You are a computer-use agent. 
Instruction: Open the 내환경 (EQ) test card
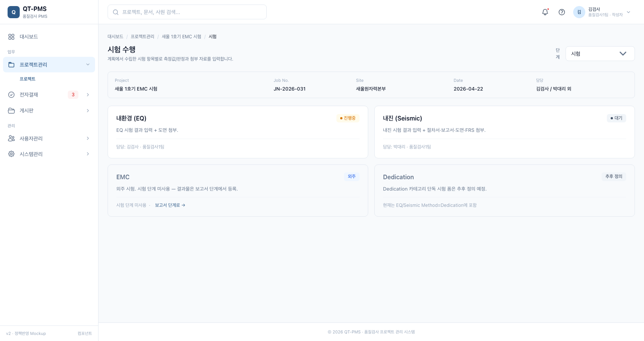pos(238,132)
